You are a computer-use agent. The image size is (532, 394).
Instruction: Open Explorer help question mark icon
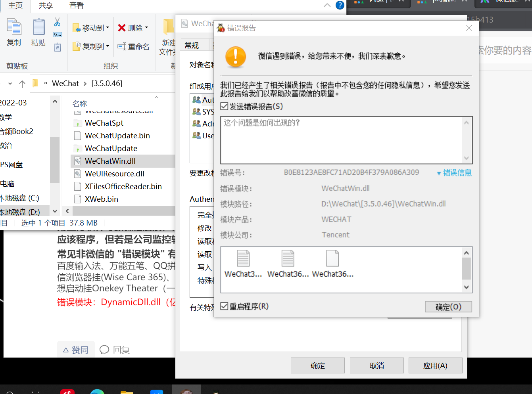click(340, 5)
